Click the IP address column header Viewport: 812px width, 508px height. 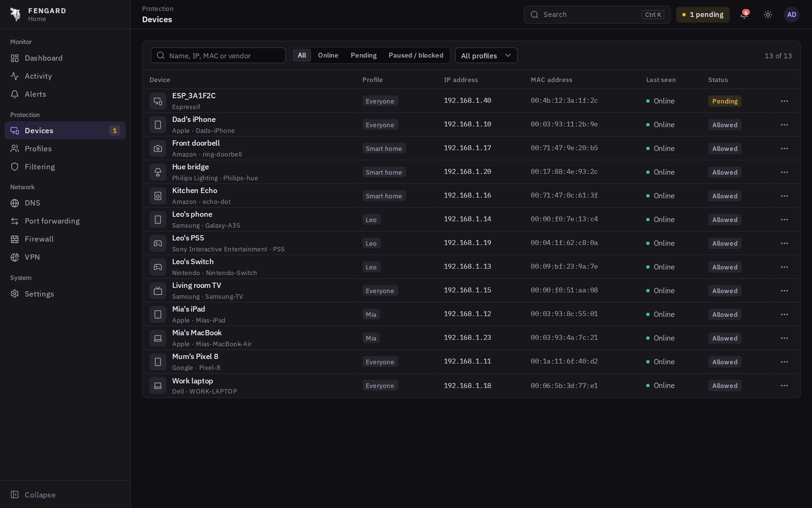point(461,80)
